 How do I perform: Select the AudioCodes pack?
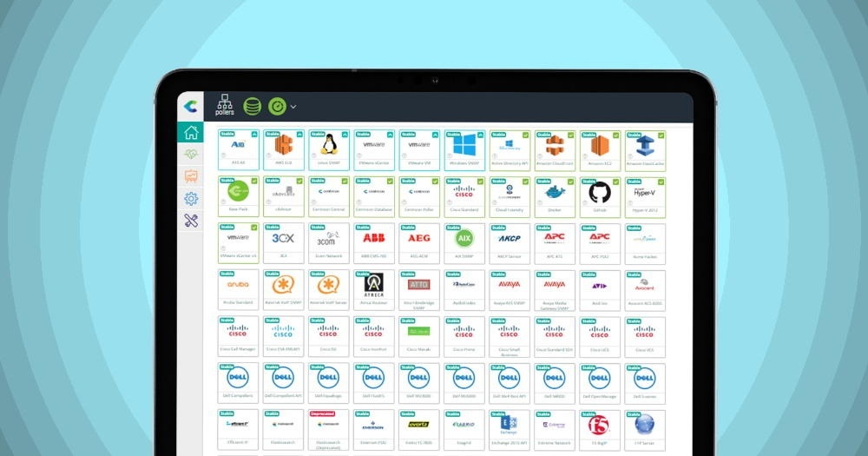pos(464,290)
